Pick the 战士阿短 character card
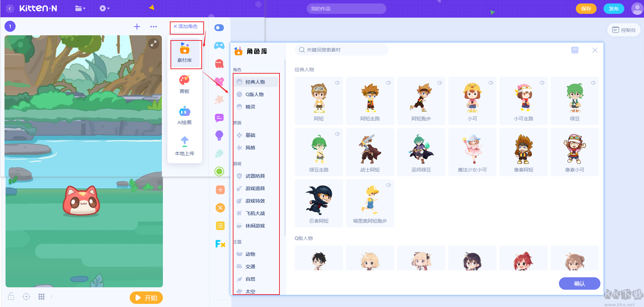This screenshot has height=307, width=644. coord(370,152)
